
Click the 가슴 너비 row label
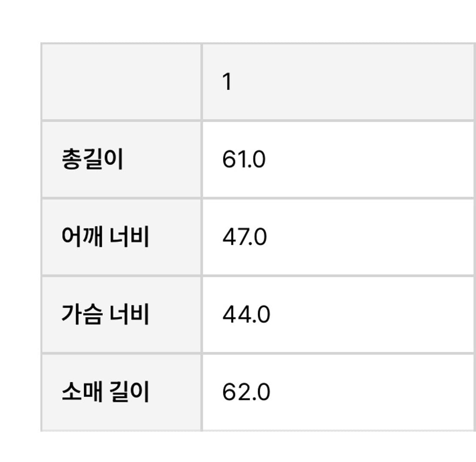pyautogui.click(x=105, y=314)
